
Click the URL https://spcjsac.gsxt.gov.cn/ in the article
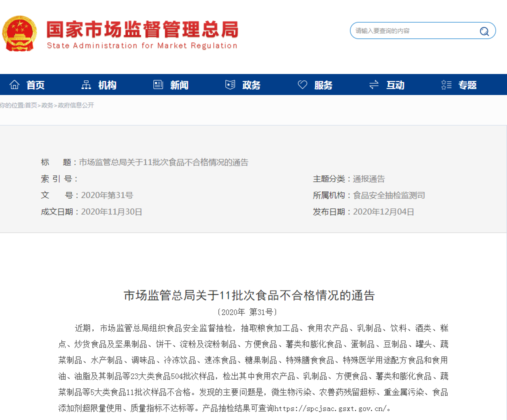pyautogui.click(x=330, y=408)
